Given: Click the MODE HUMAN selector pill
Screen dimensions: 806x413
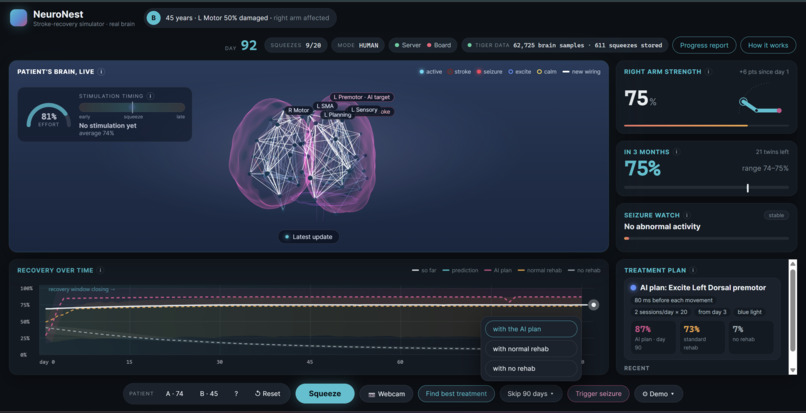Looking at the screenshot, I should tap(358, 45).
